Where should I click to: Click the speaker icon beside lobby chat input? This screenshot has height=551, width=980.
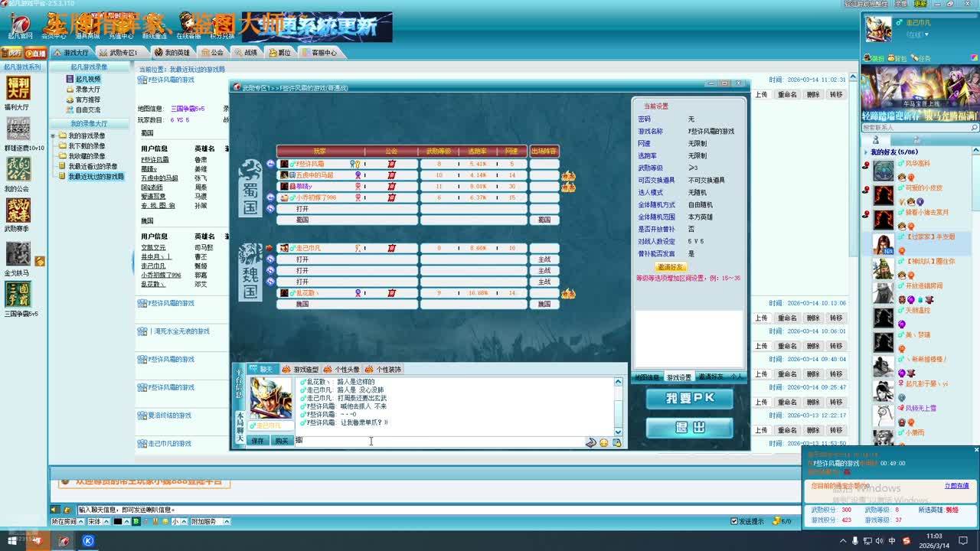(x=54, y=510)
